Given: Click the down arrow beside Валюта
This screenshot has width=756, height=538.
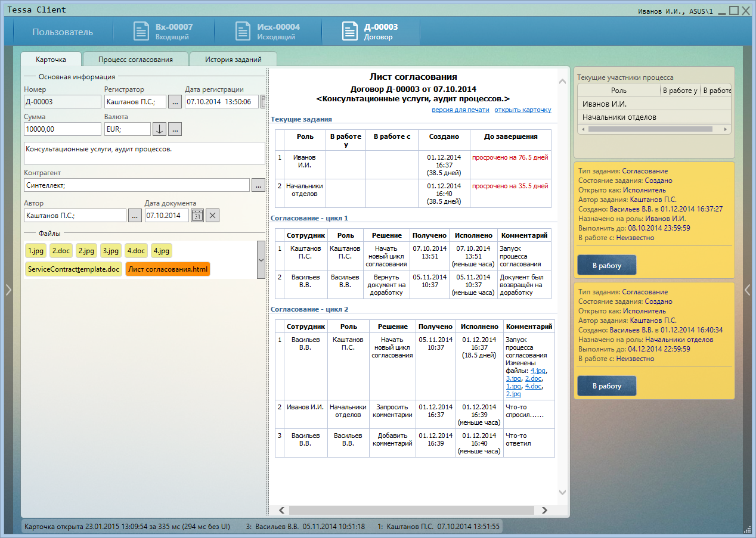Looking at the screenshot, I should coord(159,129).
